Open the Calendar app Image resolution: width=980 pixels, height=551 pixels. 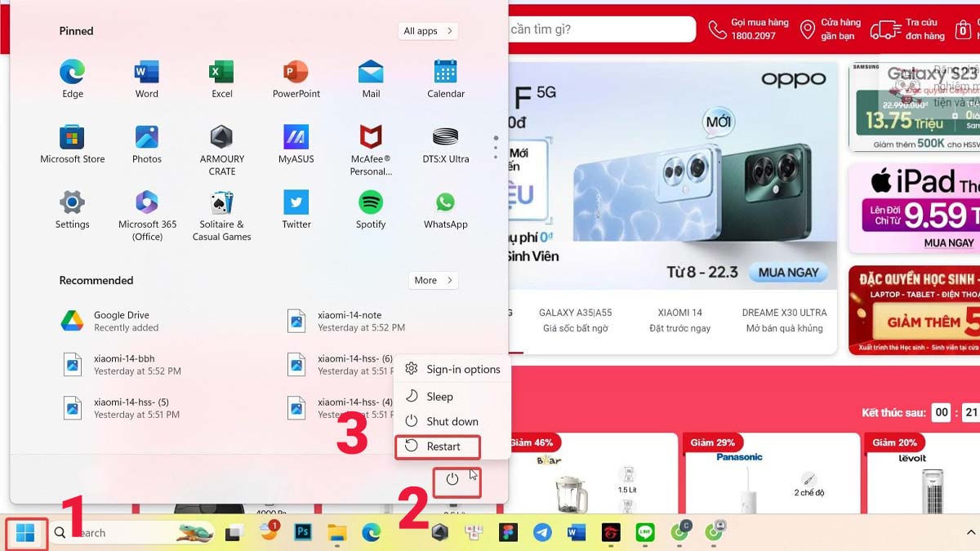click(446, 79)
